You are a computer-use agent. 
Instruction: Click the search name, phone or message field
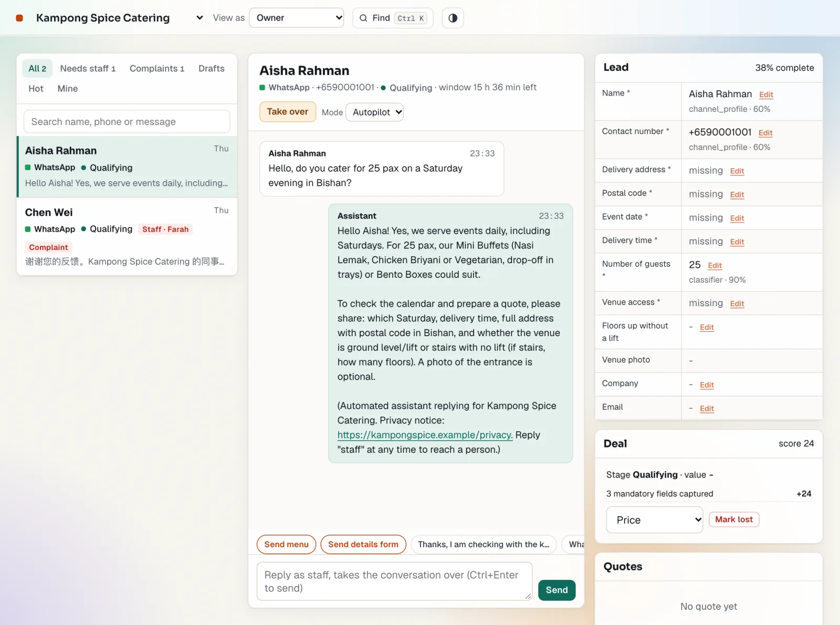pos(127,122)
